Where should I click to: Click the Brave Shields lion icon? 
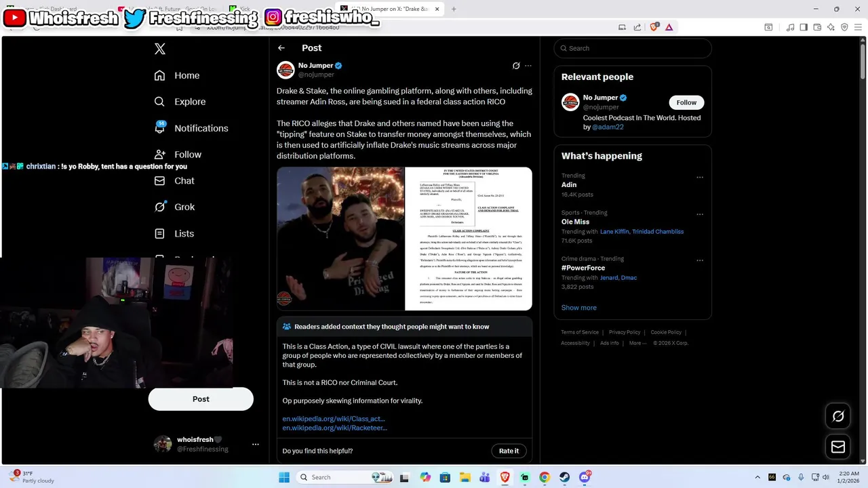click(x=654, y=27)
